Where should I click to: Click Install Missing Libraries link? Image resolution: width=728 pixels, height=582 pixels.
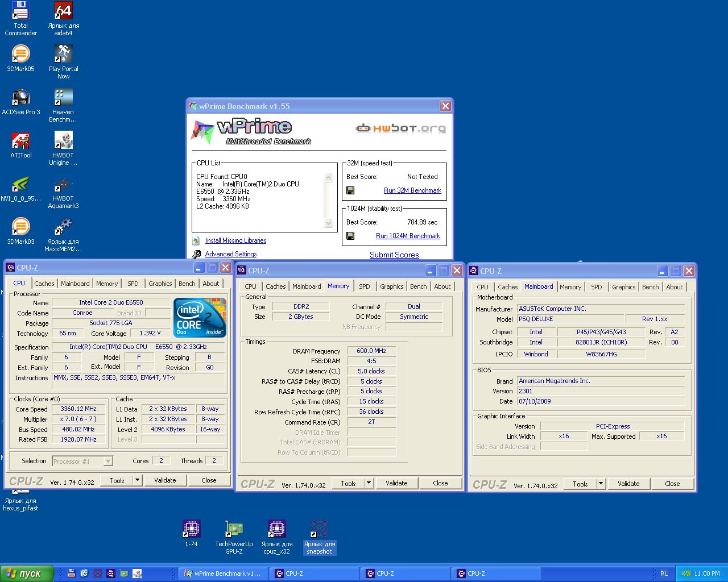click(235, 241)
